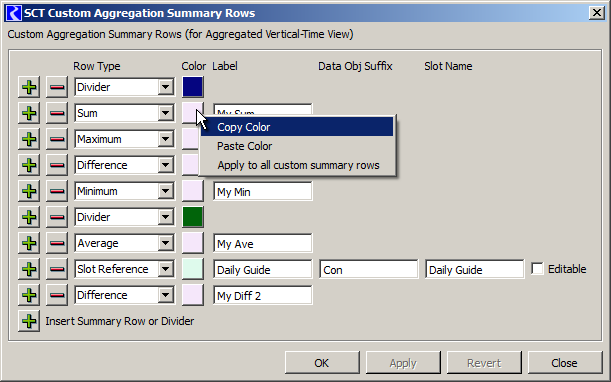Click the Daily Guide field under Slot Name
The height and width of the screenshot is (382, 611).
pyautogui.click(x=475, y=269)
